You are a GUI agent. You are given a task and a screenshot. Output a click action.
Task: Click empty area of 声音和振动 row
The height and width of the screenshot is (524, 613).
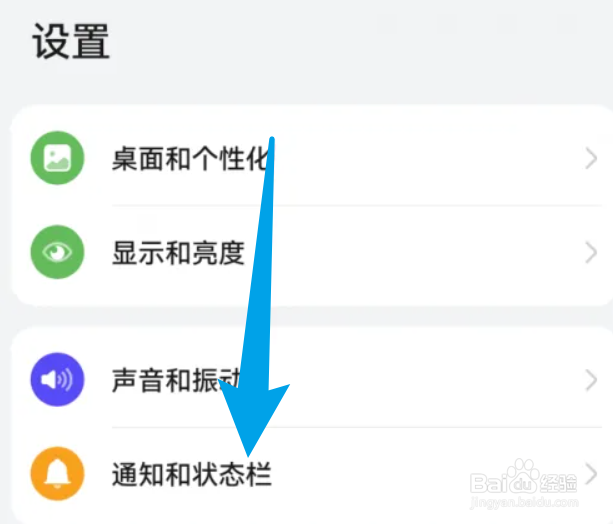[430, 380]
